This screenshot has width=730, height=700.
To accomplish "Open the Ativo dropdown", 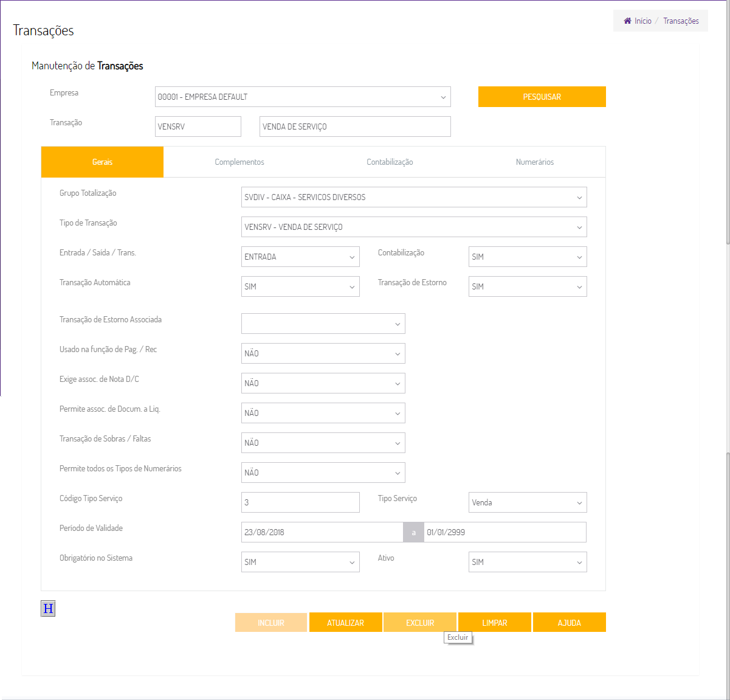I will pyautogui.click(x=527, y=562).
